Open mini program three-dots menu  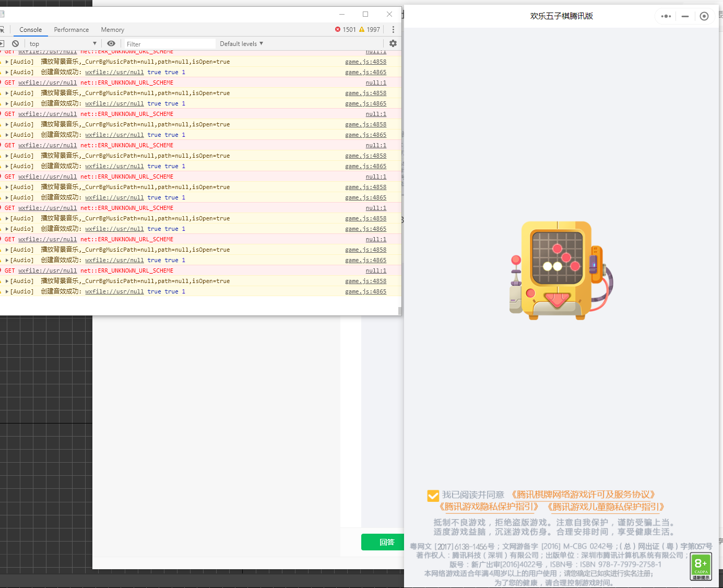pyautogui.click(x=666, y=16)
